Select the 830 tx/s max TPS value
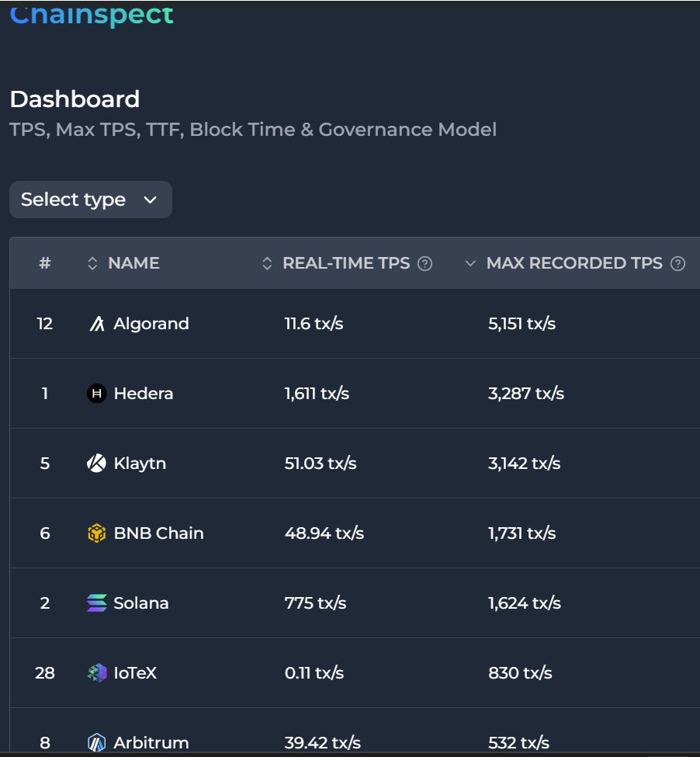The width and height of the screenshot is (700, 757). pyautogui.click(x=520, y=673)
